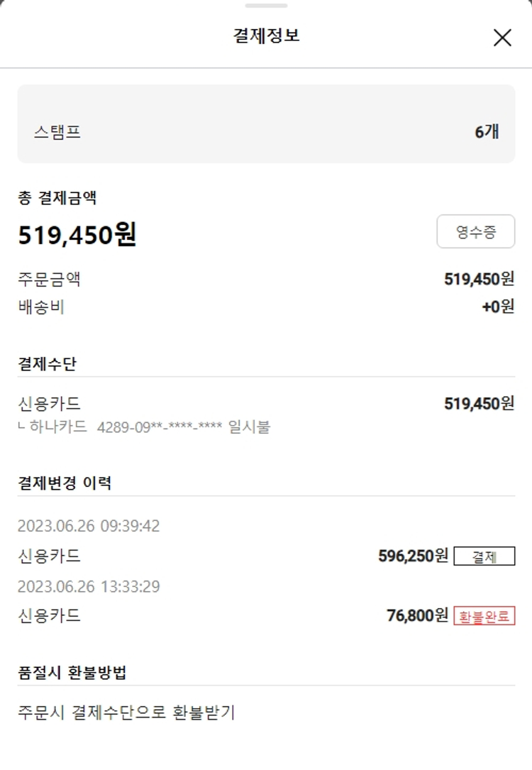Select the 주문금액 order amount label
Viewport: 532px width, 770px height.
(x=49, y=279)
